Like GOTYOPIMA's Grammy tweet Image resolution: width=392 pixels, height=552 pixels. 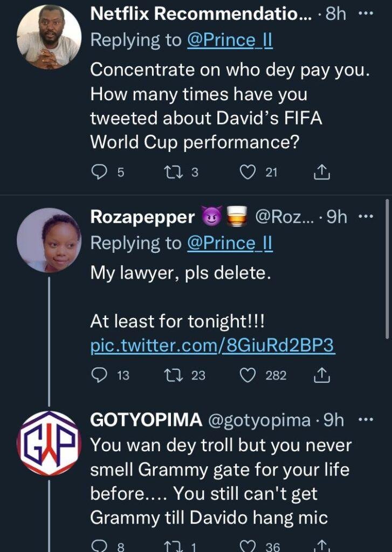247,546
